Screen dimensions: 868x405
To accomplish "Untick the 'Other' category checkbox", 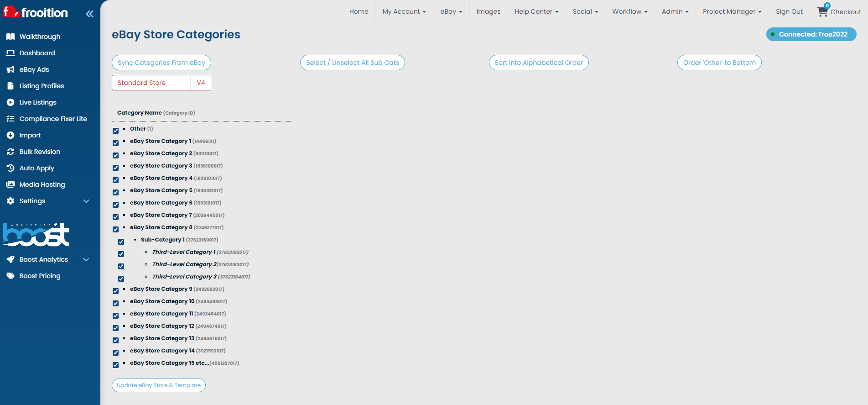I will pyautogui.click(x=115, y=131).
